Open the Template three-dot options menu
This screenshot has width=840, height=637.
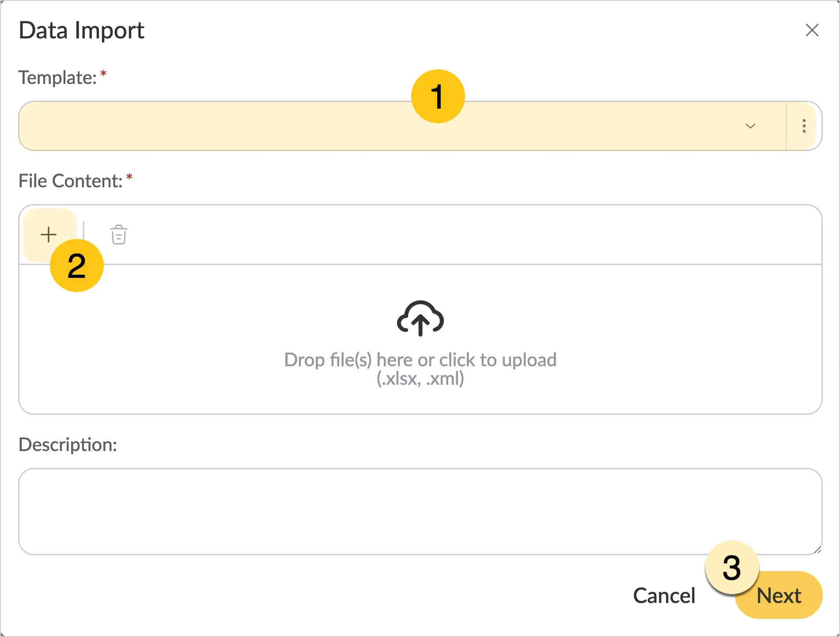point(804,126)
